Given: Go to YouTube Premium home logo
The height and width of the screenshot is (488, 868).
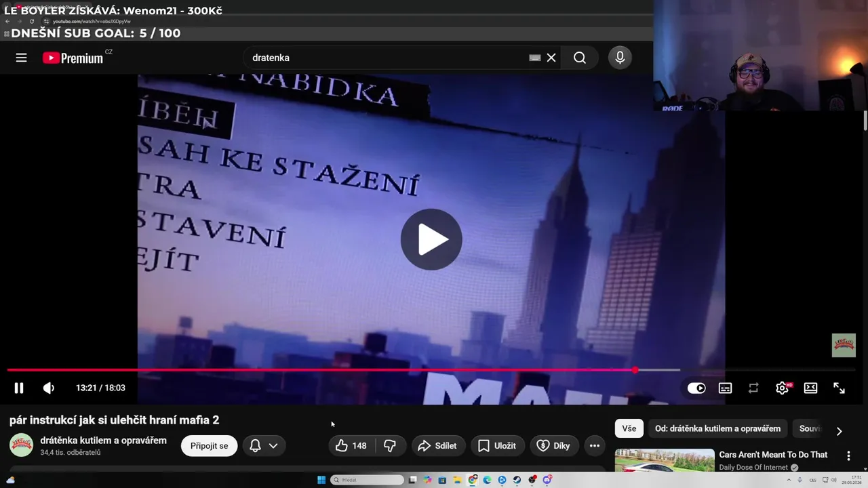Looking at the screenshot, I should tap(73, 58).
